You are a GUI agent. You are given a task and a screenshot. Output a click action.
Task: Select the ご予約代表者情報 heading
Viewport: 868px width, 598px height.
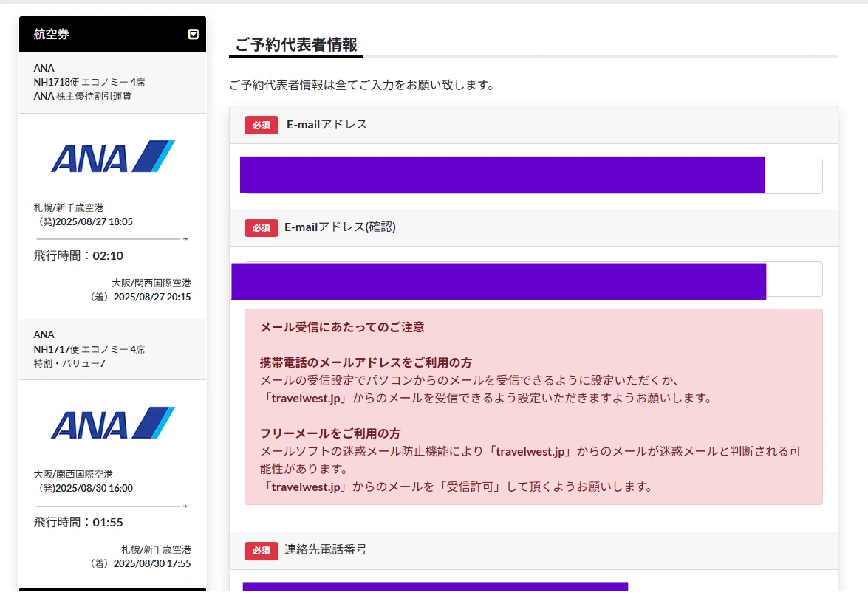coord(296,45)
